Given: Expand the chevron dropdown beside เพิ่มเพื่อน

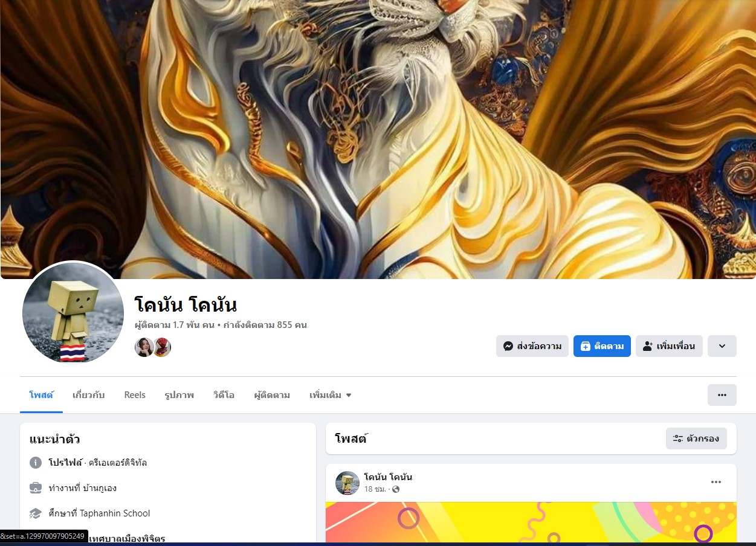Looking at the screenshot, I should pos(722,346).
